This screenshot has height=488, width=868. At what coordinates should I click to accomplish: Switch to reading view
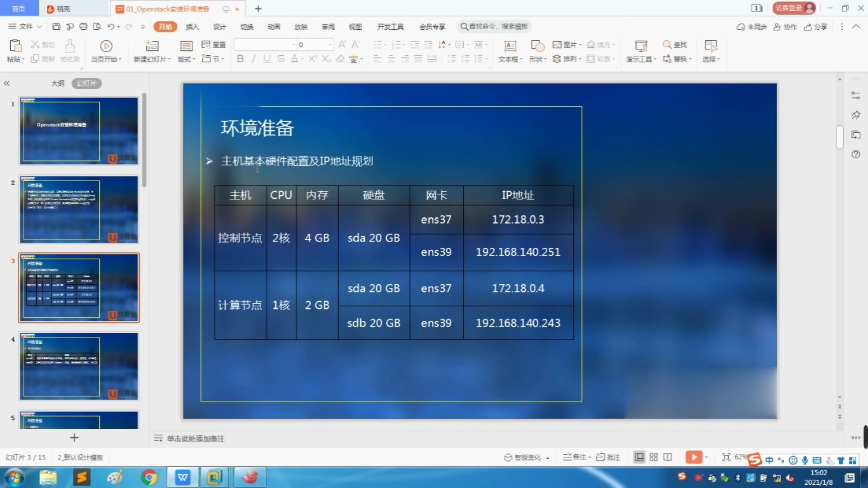(x=667, y=457)
